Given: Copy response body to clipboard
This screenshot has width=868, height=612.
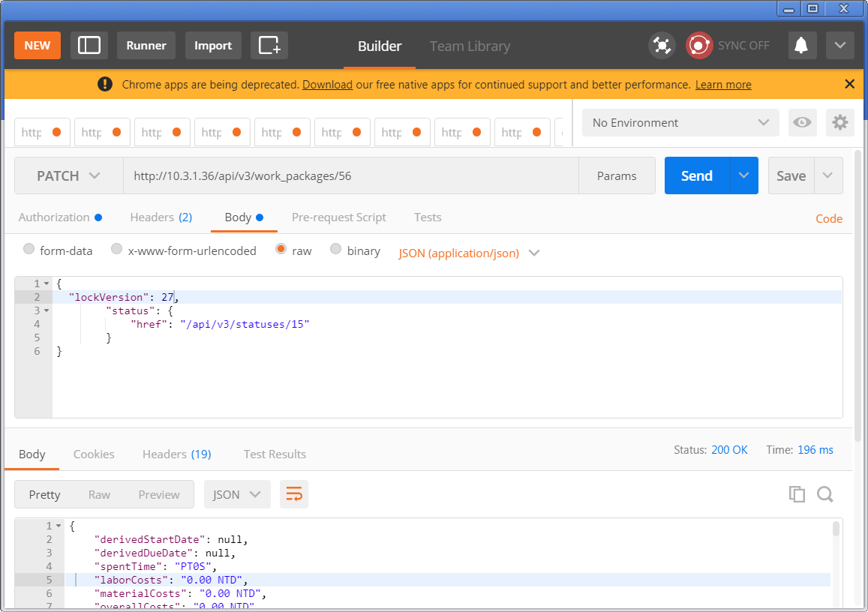Looking at the screenshot, I should [x=797, y=493].
